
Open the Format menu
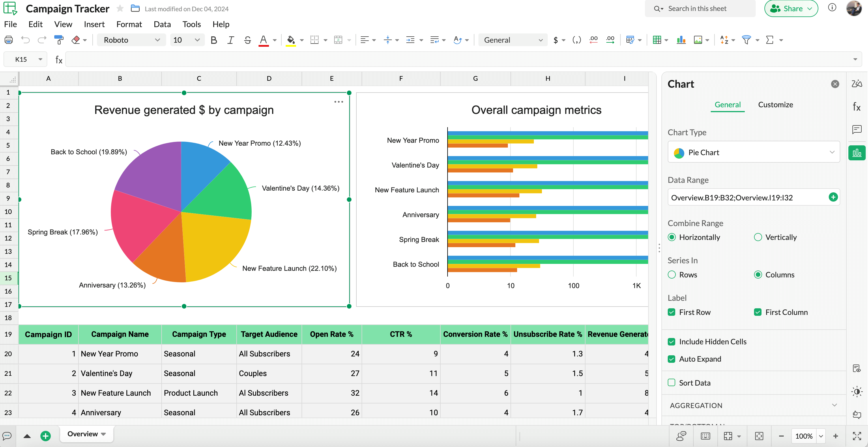point(128,24)
